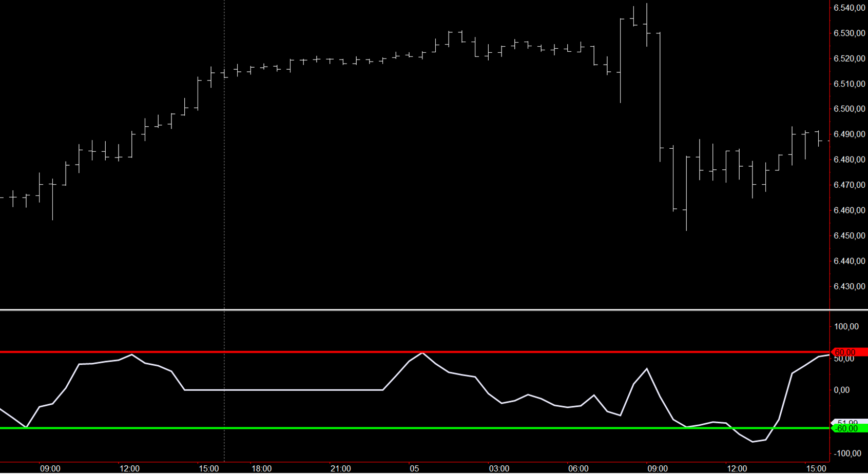Click the 18:00 time axis label
The height and width of the screenshot is (474, 868).
pyautogui.click(x=261, y=468)
